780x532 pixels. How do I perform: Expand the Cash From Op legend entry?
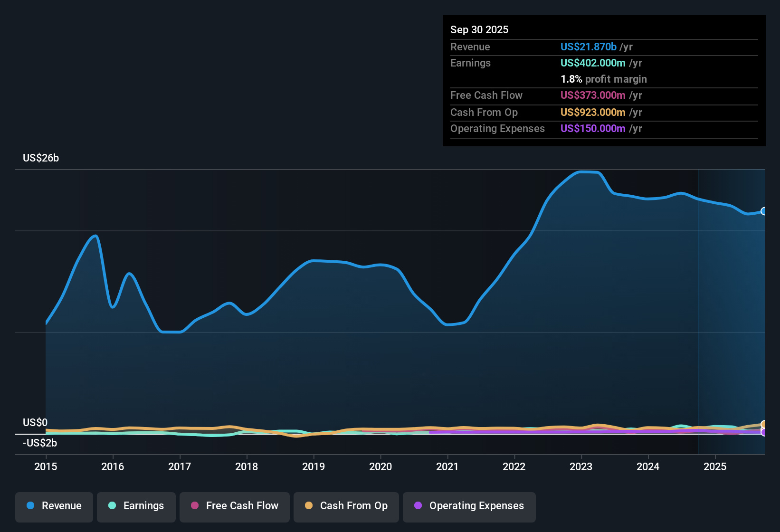click(x=346, y=506)
